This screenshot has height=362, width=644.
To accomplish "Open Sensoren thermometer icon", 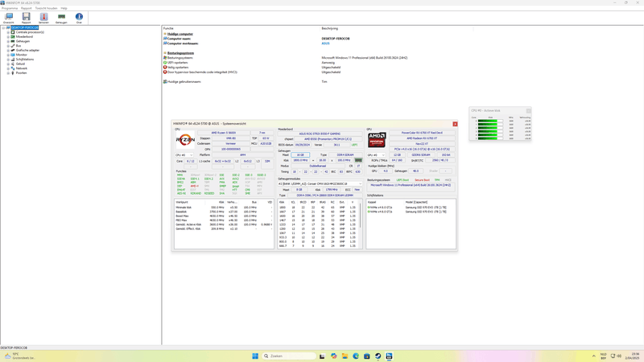I will (43, 18).
